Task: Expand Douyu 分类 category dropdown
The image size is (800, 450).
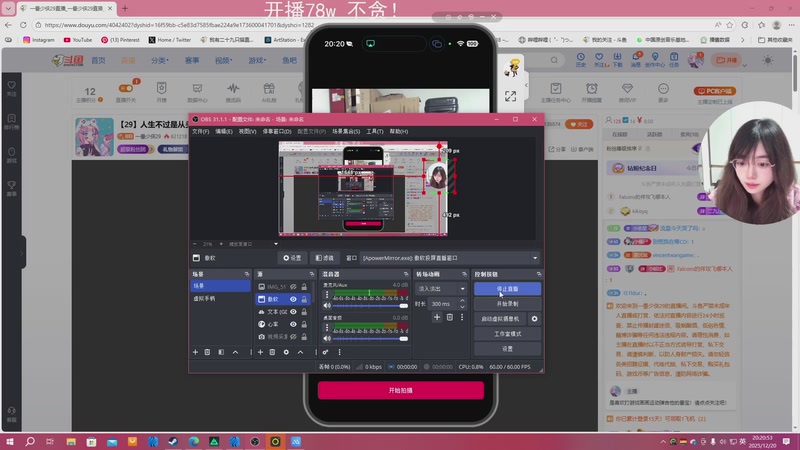Action: click(160, 60)
